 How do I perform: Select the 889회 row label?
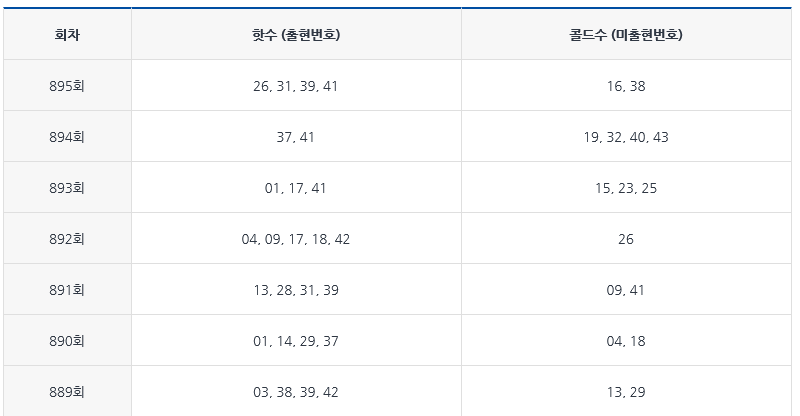[67, 392]
